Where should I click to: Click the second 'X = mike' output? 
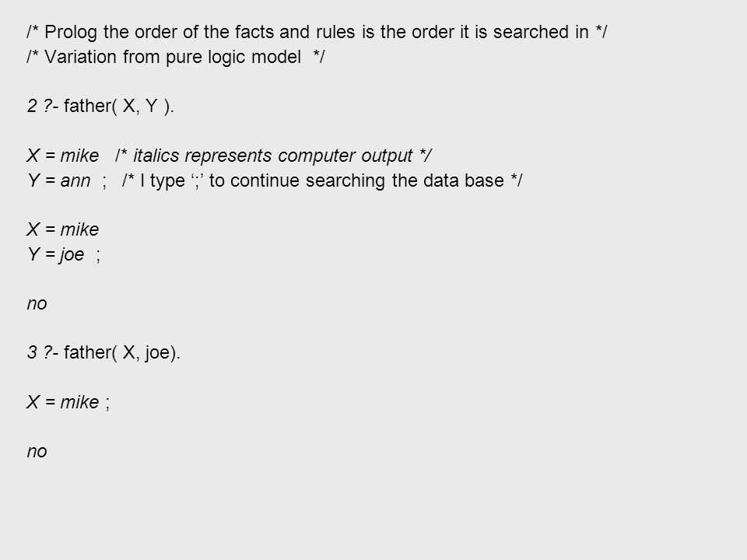63,229
